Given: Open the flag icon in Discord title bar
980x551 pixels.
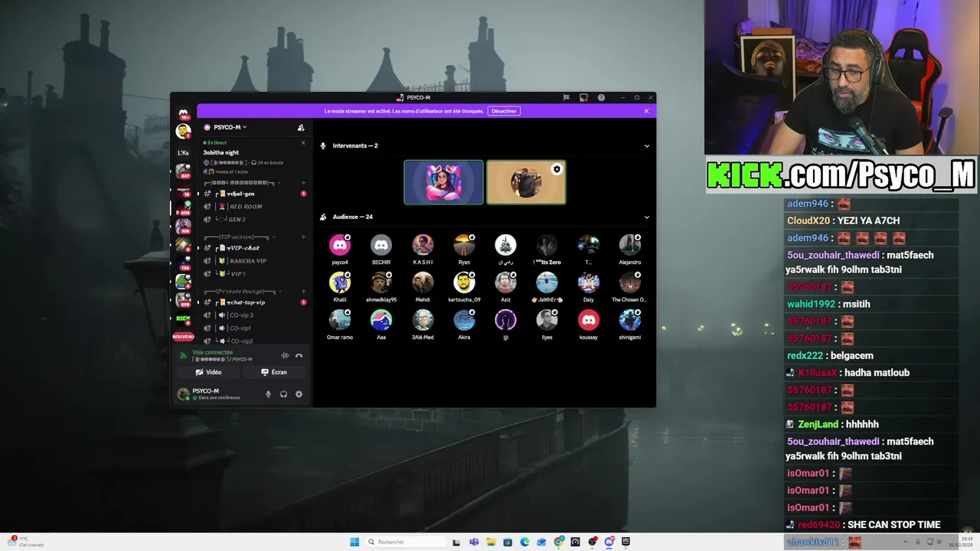Looking at the screenshot, I should pyautogui.click(x=566, y=97).
